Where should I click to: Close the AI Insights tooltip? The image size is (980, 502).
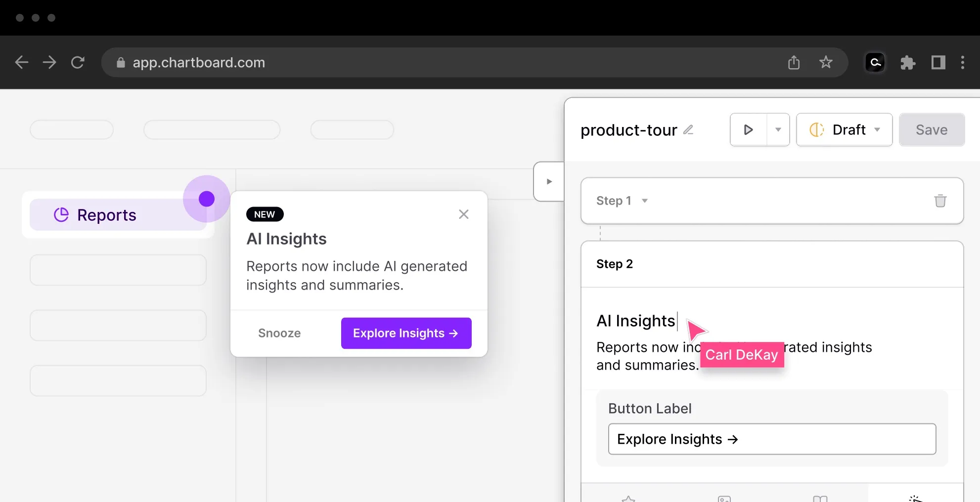[463, 214]
